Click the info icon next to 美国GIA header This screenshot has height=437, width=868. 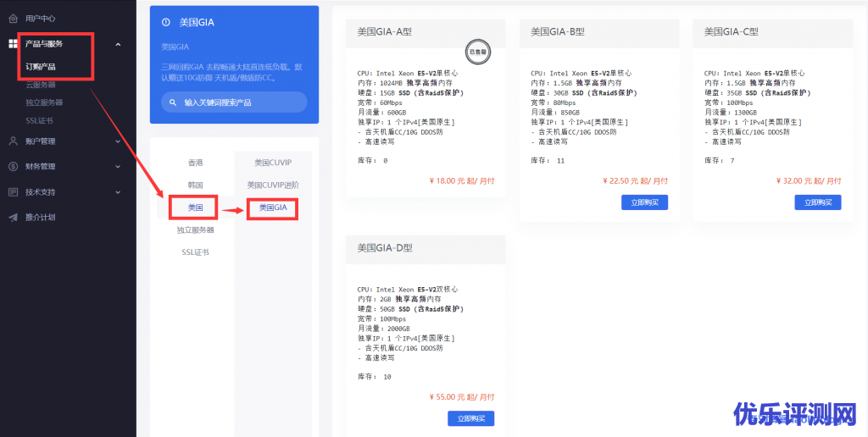[x=165, y=23]
